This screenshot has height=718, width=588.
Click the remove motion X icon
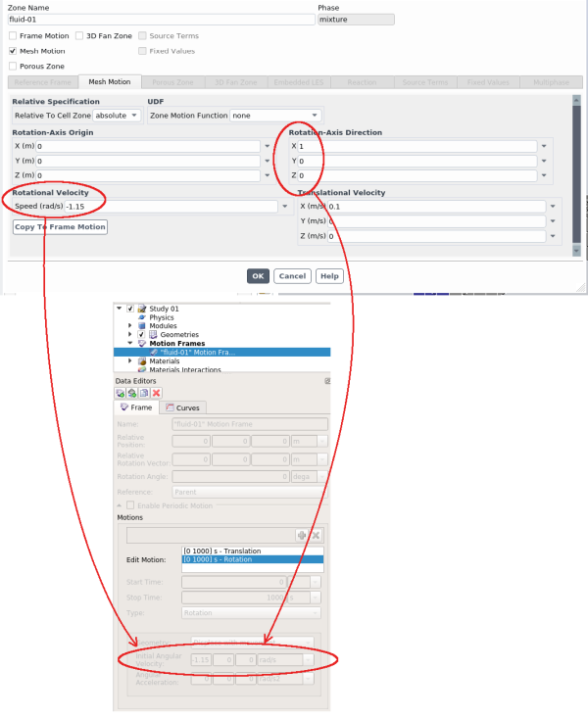[316, 535]
